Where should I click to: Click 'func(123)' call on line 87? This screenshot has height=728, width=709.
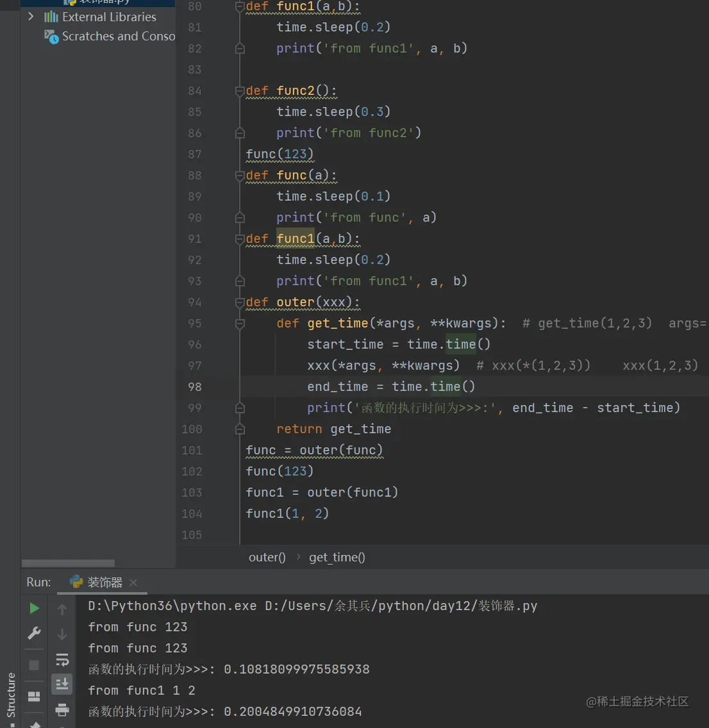point(279,154)
